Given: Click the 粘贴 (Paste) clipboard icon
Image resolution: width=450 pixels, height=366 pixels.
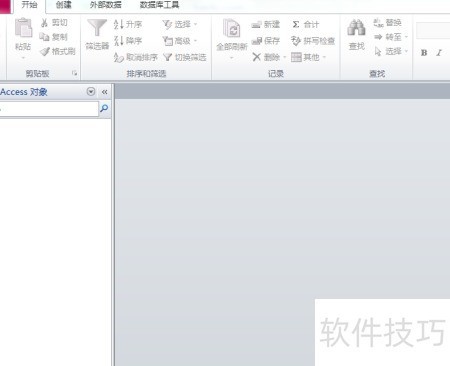Looking at the screenshot, I should [24, 28].
